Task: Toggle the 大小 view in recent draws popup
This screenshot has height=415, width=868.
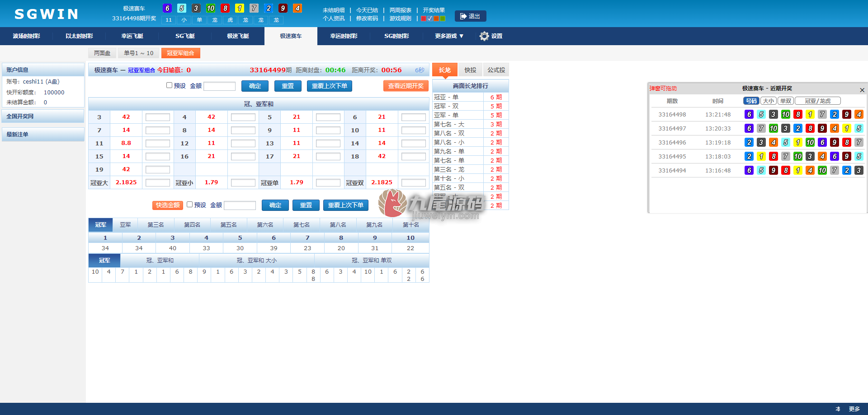Action: pos(769,101)
